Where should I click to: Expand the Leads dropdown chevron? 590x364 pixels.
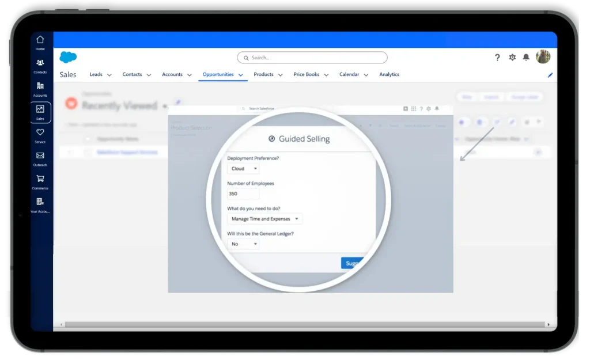109,75
